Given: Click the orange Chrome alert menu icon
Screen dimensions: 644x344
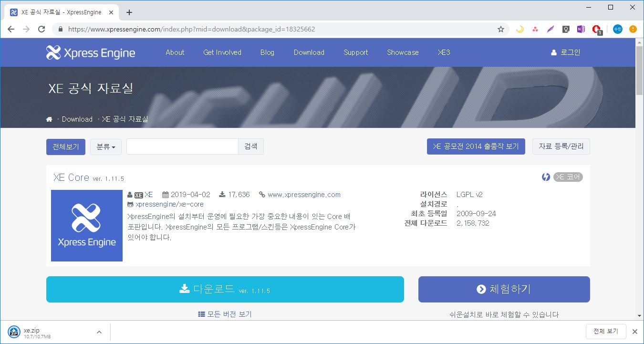Looking at the screenshot, I should tap(633, 29).
